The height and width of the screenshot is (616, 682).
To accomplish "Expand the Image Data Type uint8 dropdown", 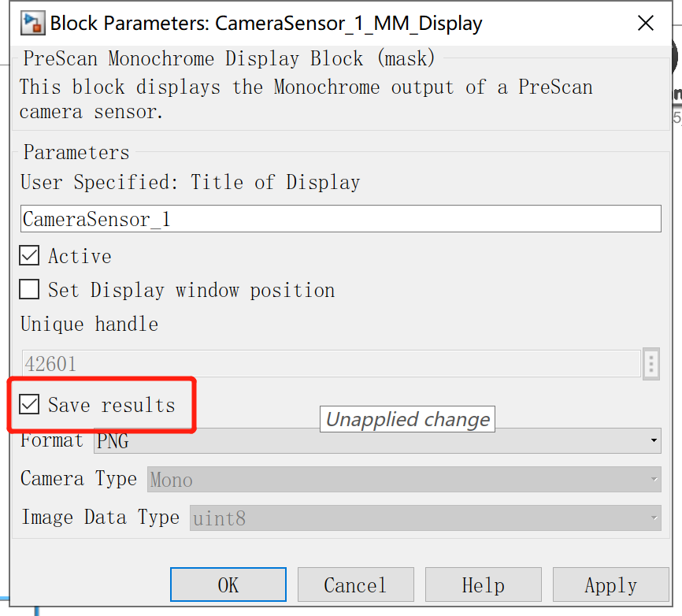I will [x=425, y=518].
